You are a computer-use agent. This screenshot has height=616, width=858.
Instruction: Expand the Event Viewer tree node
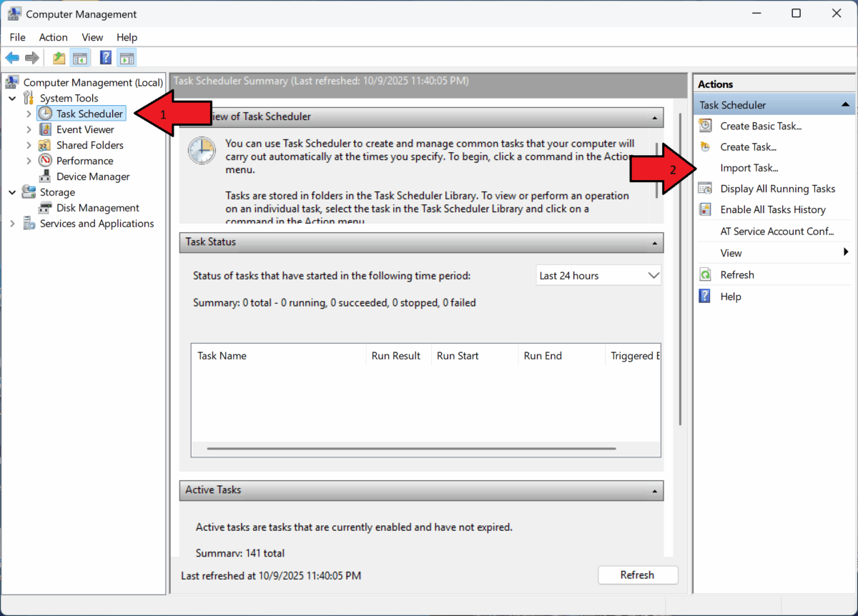point(29,129)
